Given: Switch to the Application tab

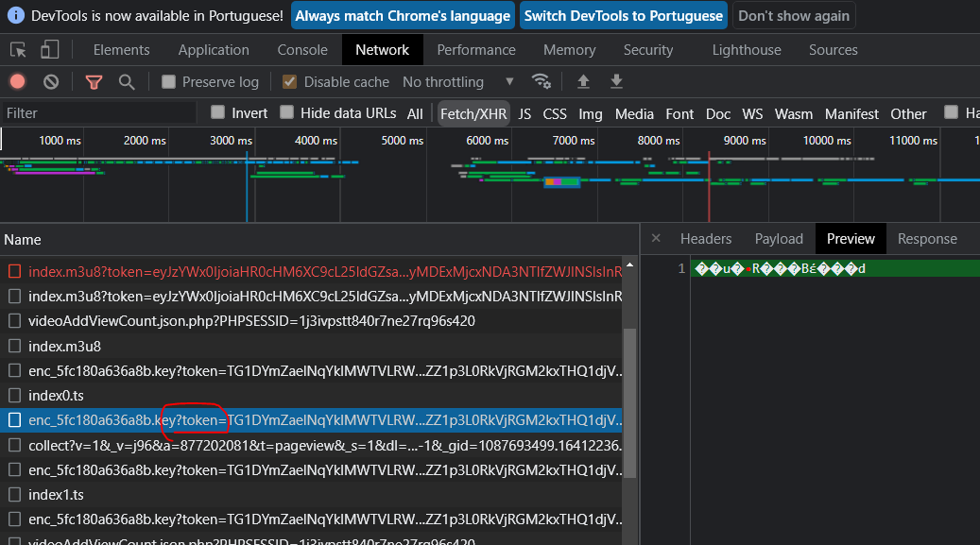Looking at the screenshot, I should coord(214,50).
